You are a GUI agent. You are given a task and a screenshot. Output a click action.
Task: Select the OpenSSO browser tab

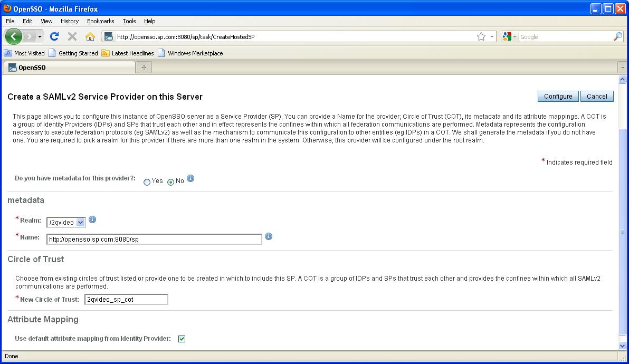click(x=69, y=68)
